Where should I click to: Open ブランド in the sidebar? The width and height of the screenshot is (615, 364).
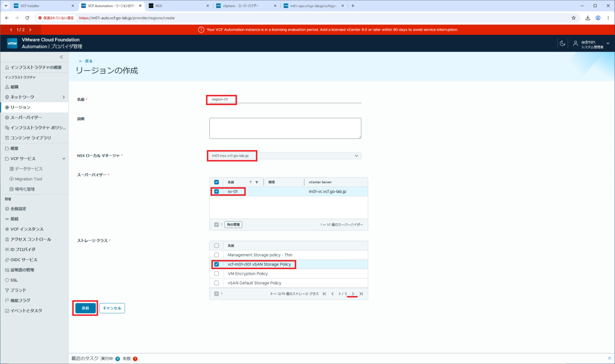point(18,290)
